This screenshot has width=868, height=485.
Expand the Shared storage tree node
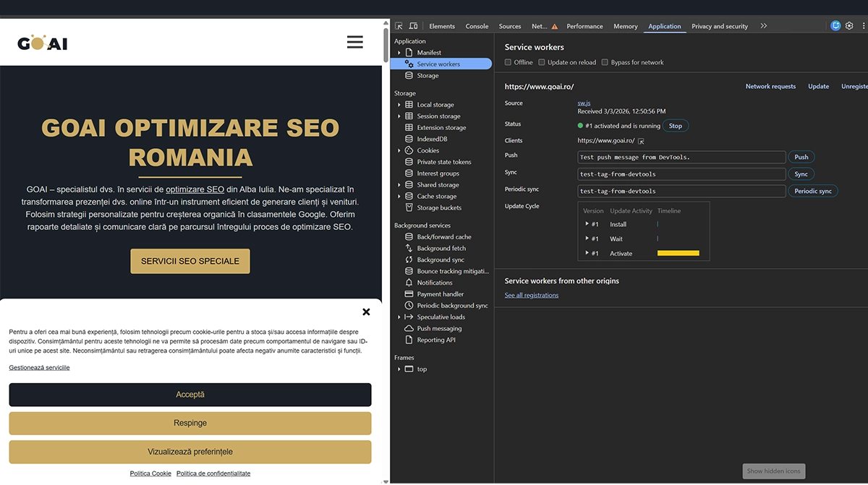[x=399, y=185]
